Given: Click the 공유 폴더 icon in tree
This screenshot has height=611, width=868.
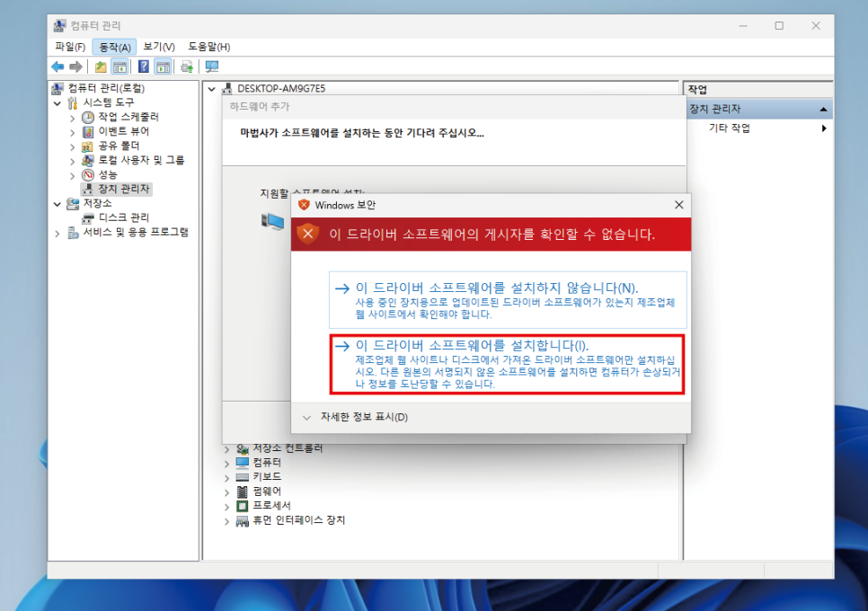Looking at the screenshot, I should [x=87, y=146].
